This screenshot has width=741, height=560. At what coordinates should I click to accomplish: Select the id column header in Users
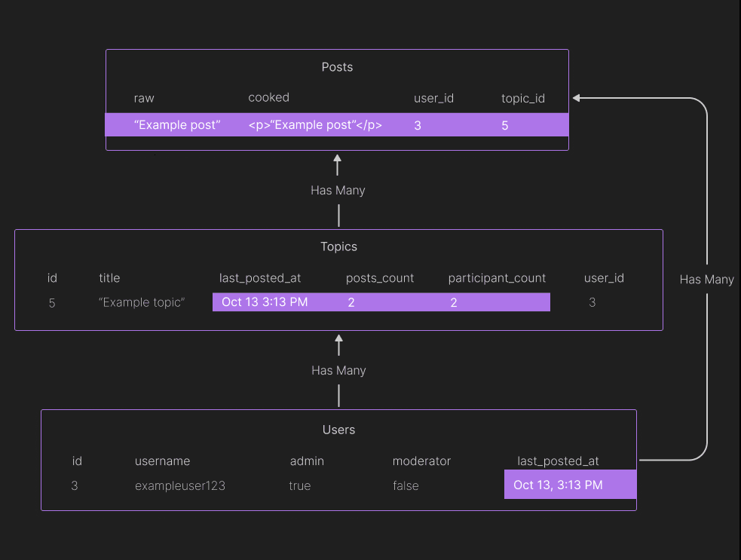(77, 461)
